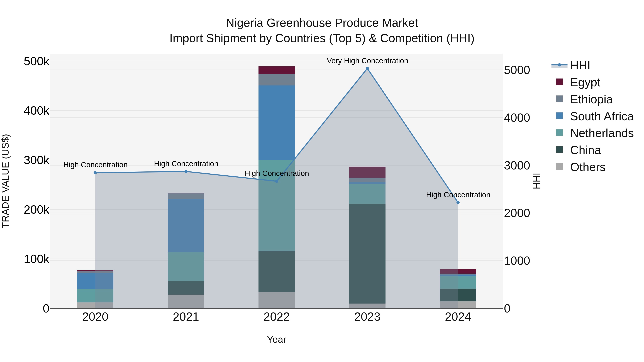The height and width of the screenshot is (362, 644).
Task: Click the 3000 right axis tick label
Action: (517, 165)
